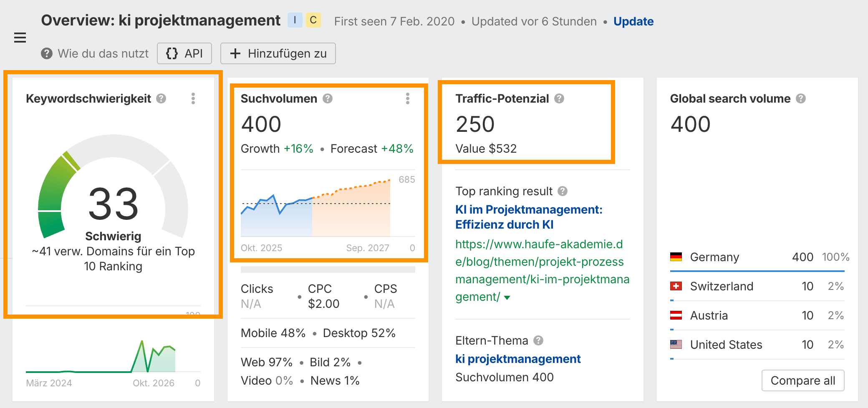The width and height of the screenshot is (868, 408).
Task: Click Global search volume help icon
Action: point(801,98)
